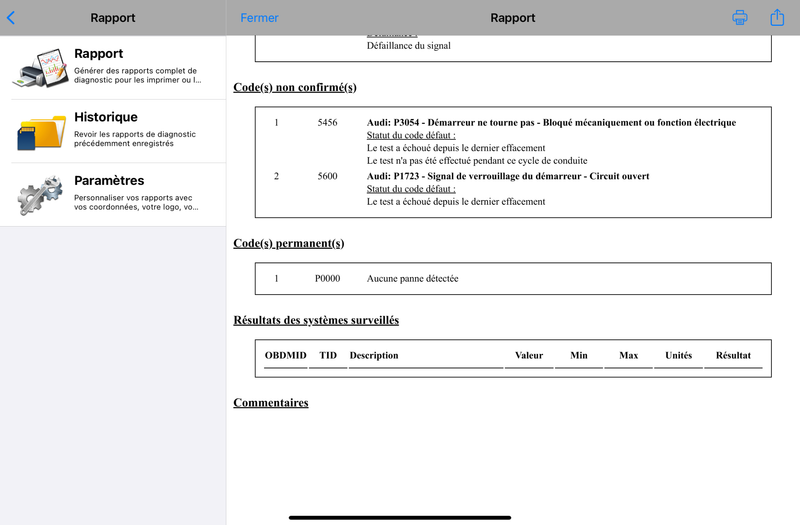The image size is (800, 525).
Task: Tap the home indicator bar at the bottom
Action: (x=400, y=517)
